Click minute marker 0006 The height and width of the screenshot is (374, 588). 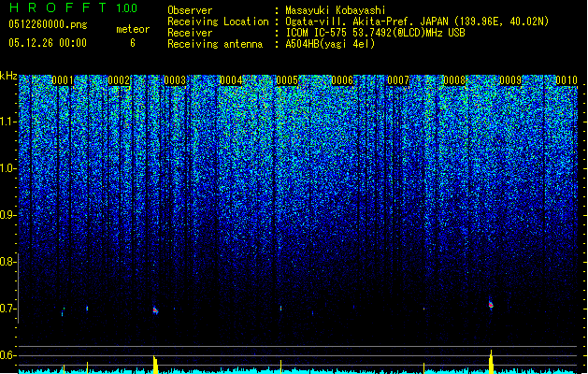tap(342, 80)
